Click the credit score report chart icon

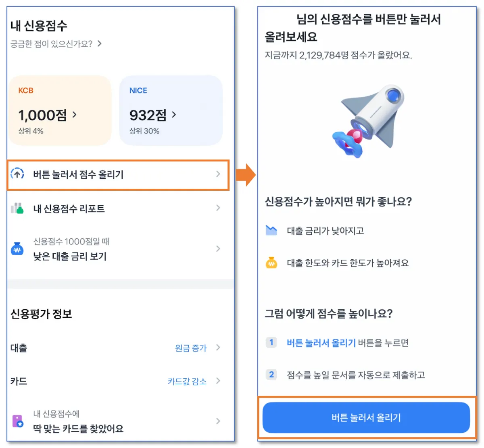coord(17,208)
